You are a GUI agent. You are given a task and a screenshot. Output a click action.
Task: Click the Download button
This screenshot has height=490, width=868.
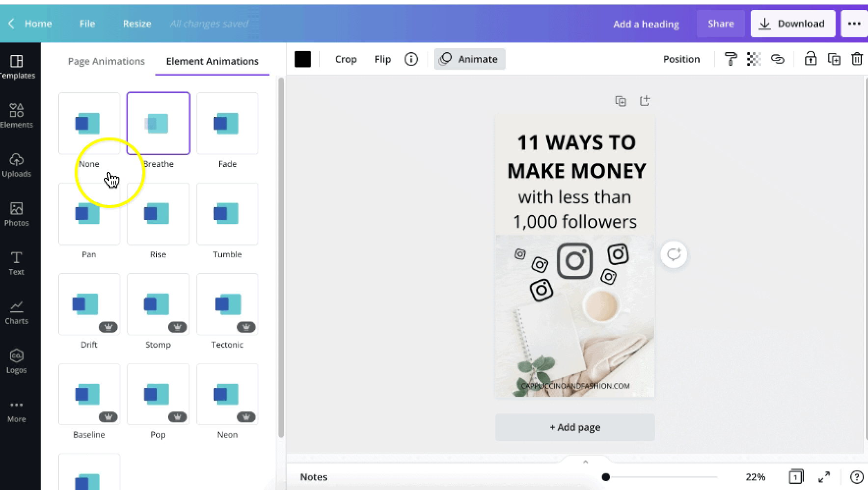(x=793, y=24)
